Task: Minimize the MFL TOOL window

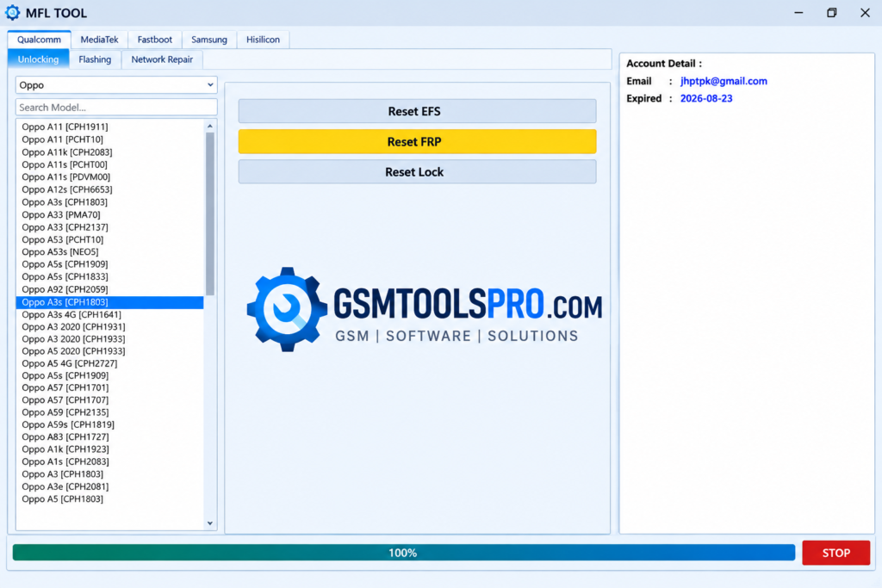Action: [x=798, y=12]
